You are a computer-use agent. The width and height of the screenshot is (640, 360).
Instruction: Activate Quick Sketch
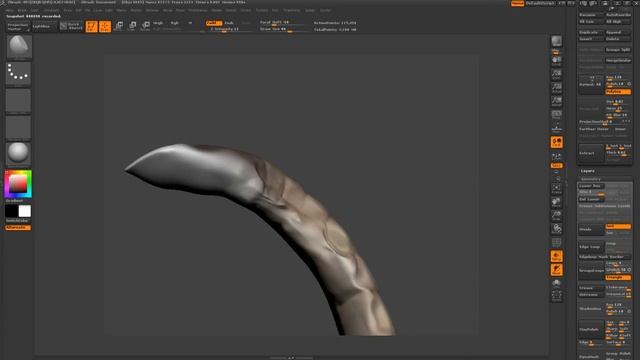point(71,27)
